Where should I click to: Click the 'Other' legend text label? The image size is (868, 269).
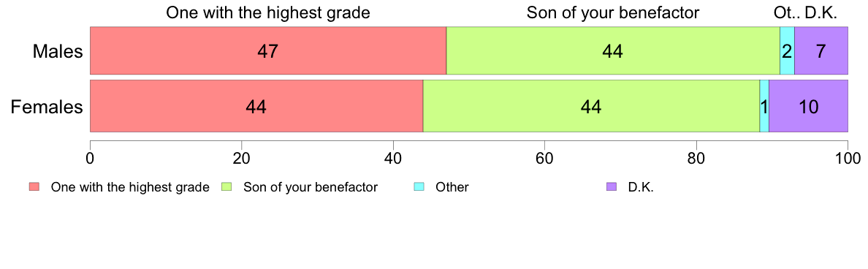452,187
